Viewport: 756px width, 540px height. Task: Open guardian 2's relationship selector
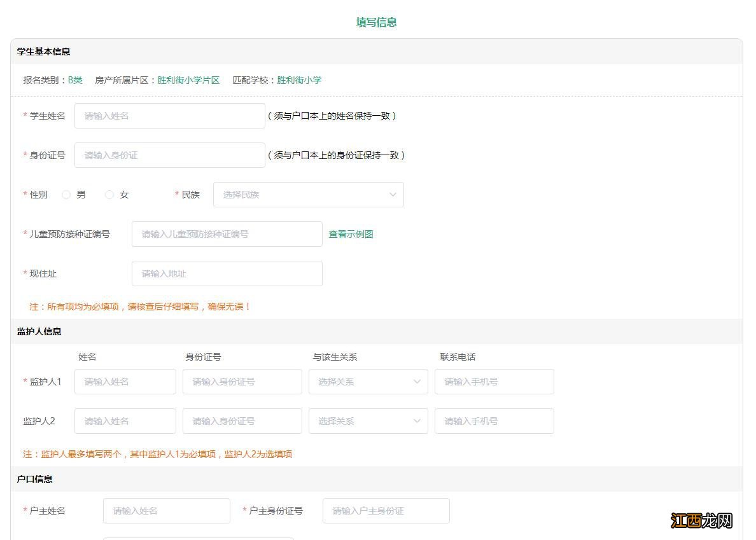click(x=368, y=420)
